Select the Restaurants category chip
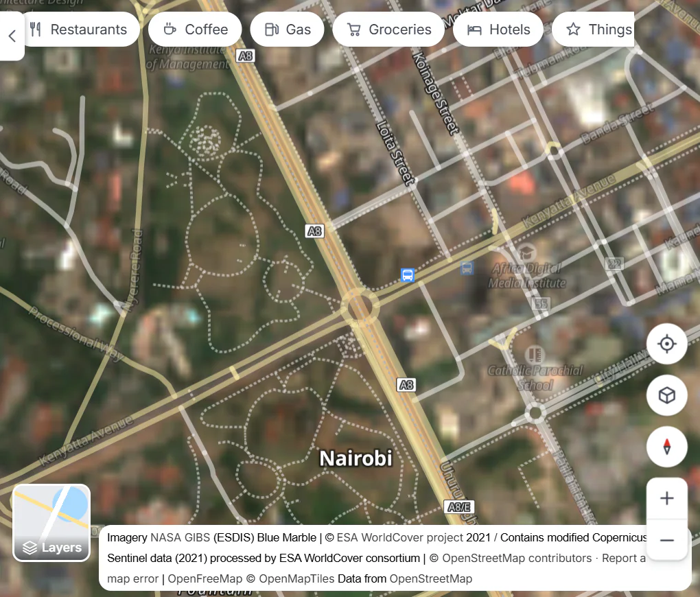 (80, 30)
